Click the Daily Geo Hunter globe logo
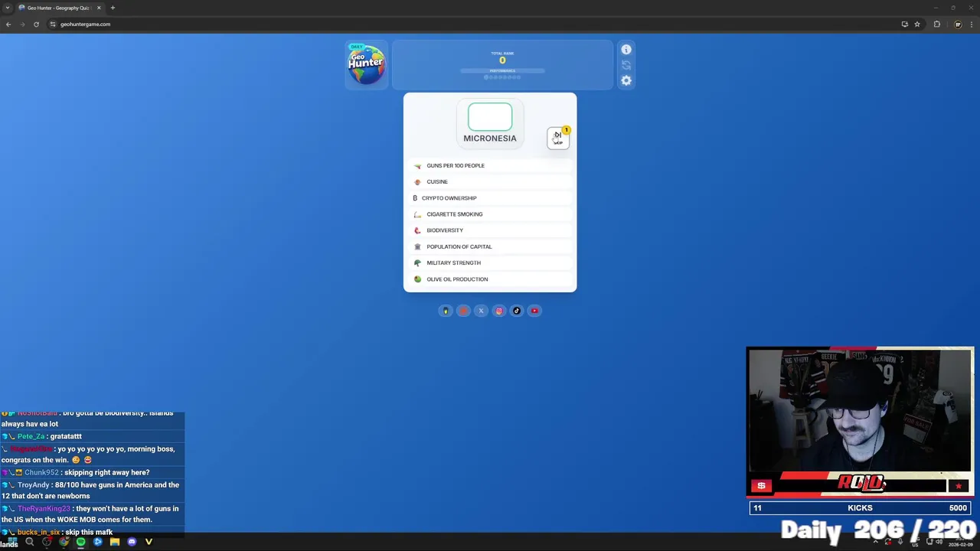The height and width of the screenshot is (551, 980). (x=366, y=65)
